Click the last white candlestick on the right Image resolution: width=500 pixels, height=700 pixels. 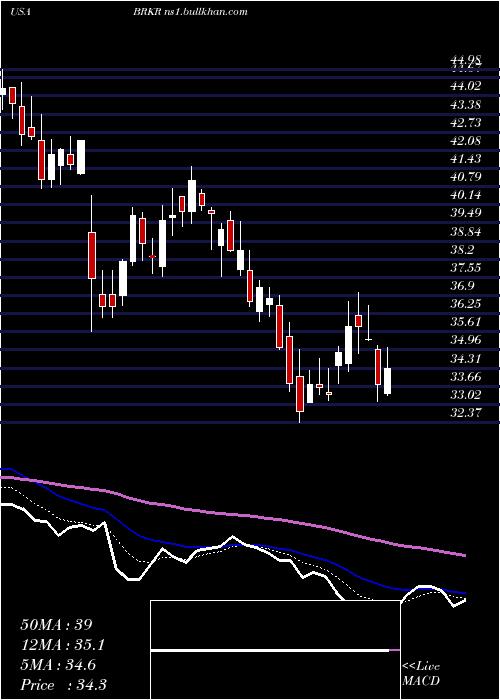387,381
